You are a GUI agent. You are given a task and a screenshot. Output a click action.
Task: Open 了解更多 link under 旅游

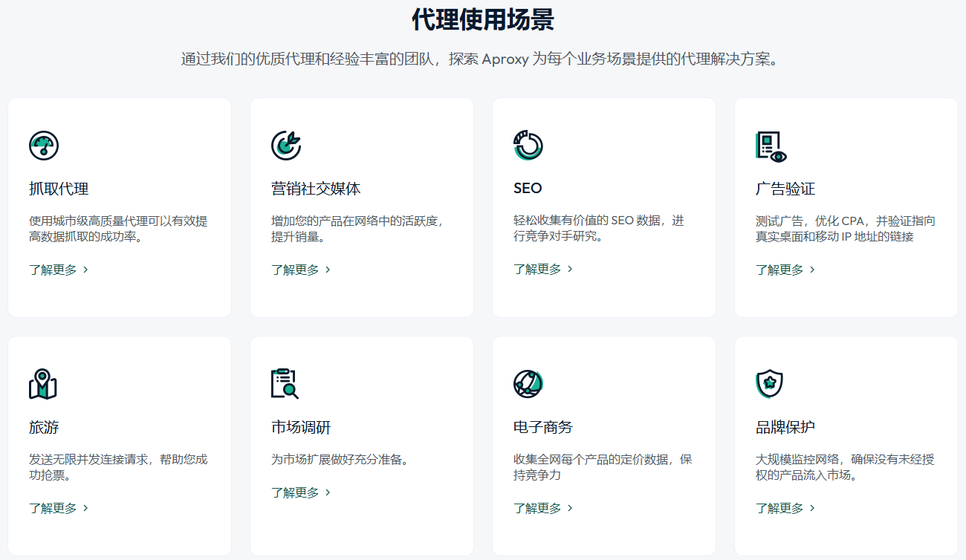[x=59, y=508]
